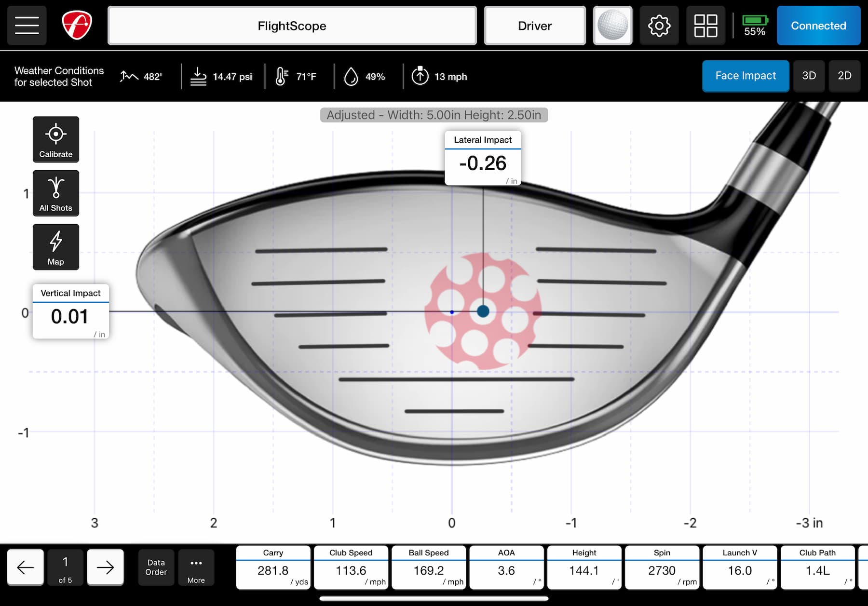Select the Carry data tile
The width and height of the screenshot is (868, 606).
point(273,567)
